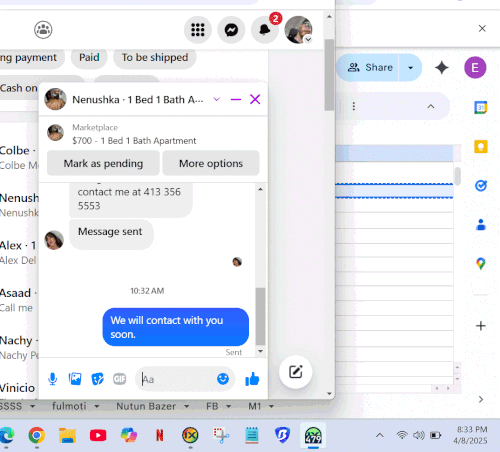The image size is (500, 452).
Task: Open File Explorer from taskbar
Action: tap(67, 435)
